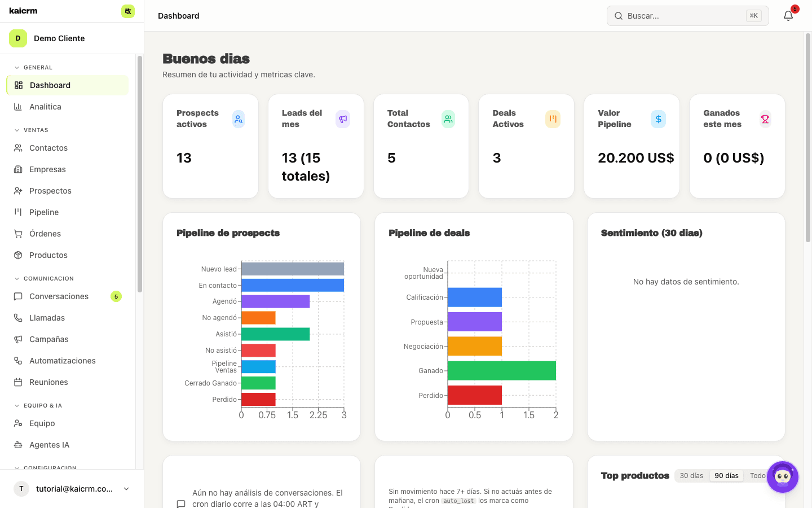
Task: Click the Campañas megaphone icon
Action: click(x=18, y=339)
